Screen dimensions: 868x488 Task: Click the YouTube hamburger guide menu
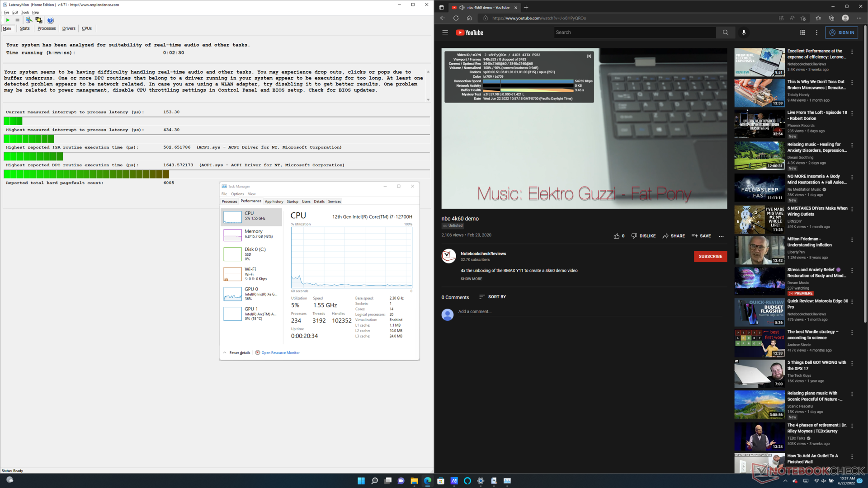tap(445, 33)
